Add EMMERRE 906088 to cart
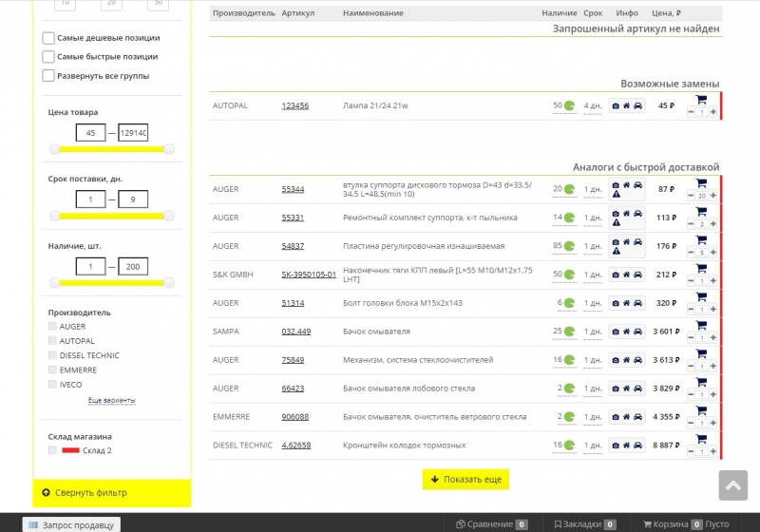 pos(701,410)
